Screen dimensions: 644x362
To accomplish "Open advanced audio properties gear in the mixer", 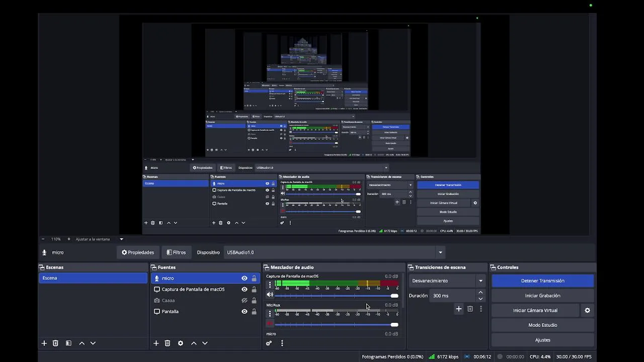I will coord(269,343).
